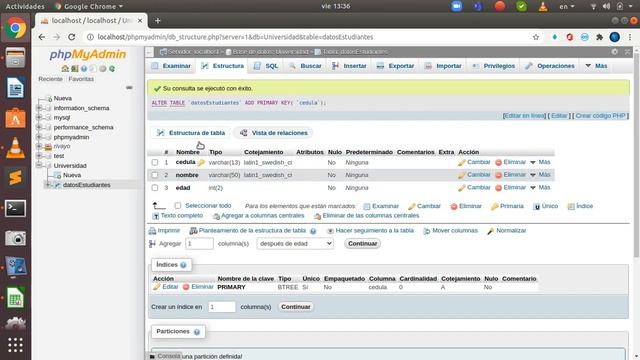Open LibreOffice Calc from the dock
Viewport: 640px width, 360px height.
16,298
